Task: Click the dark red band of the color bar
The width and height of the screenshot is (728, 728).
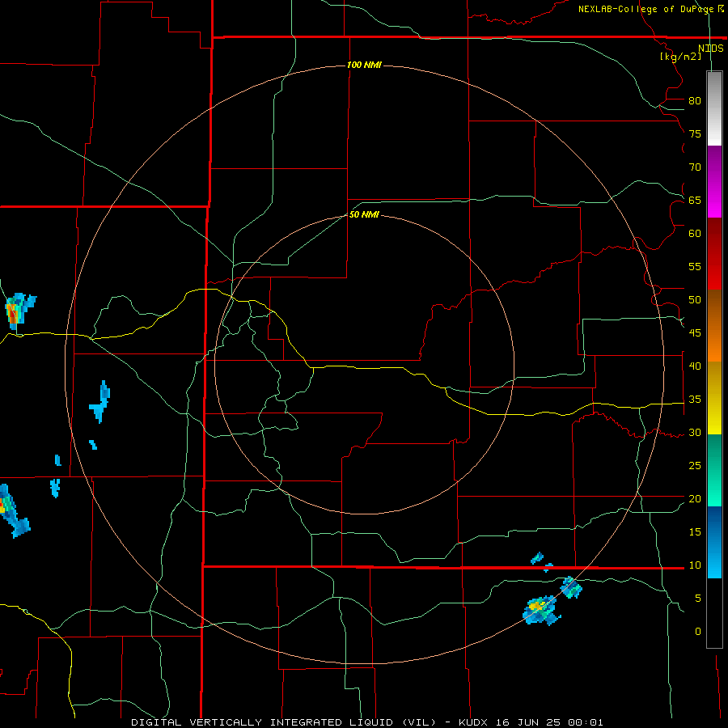Action: pos(714,254)
